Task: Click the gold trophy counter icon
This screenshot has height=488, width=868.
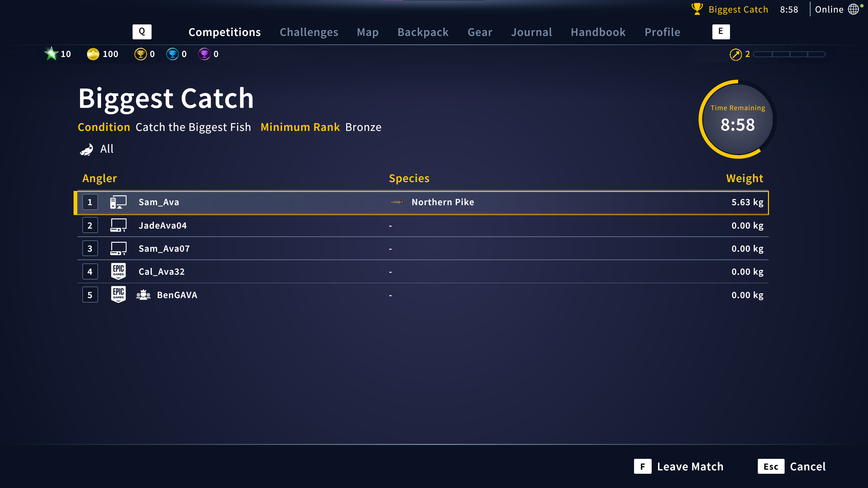Action: [x=140, y=54]
